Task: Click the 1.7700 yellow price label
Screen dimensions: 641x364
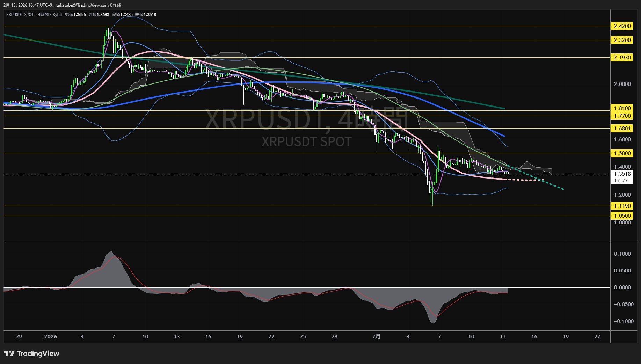Action: [x=622, y=116]
